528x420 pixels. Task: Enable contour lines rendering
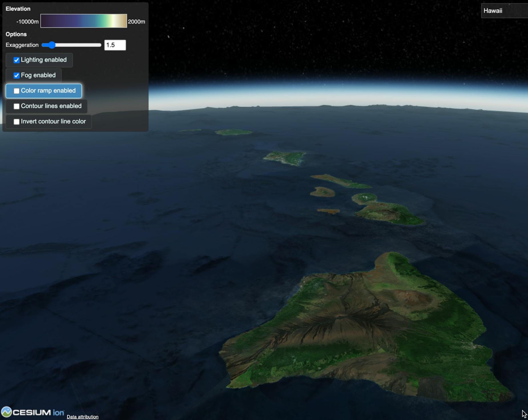pyautogui.click(x=17, y=106)
